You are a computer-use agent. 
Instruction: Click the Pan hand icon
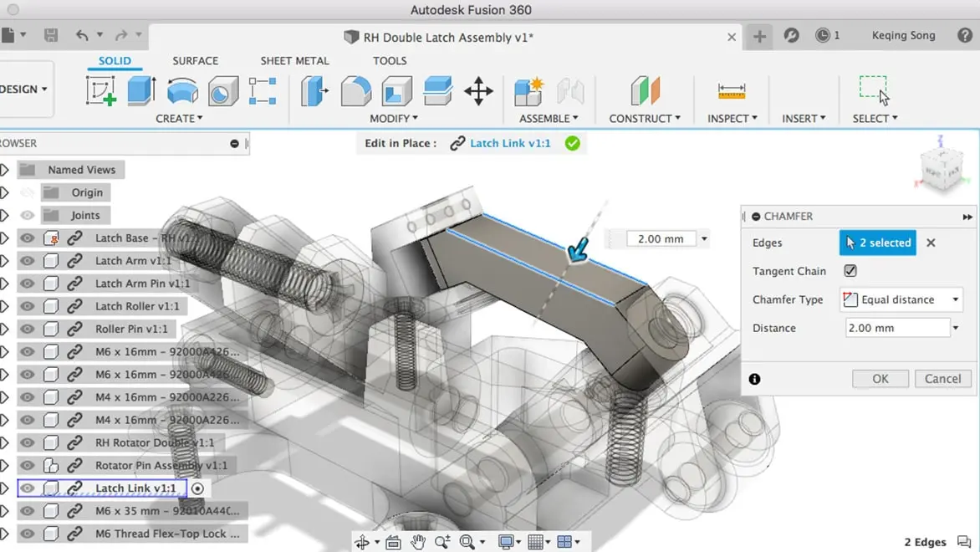[x=418, y=542]
